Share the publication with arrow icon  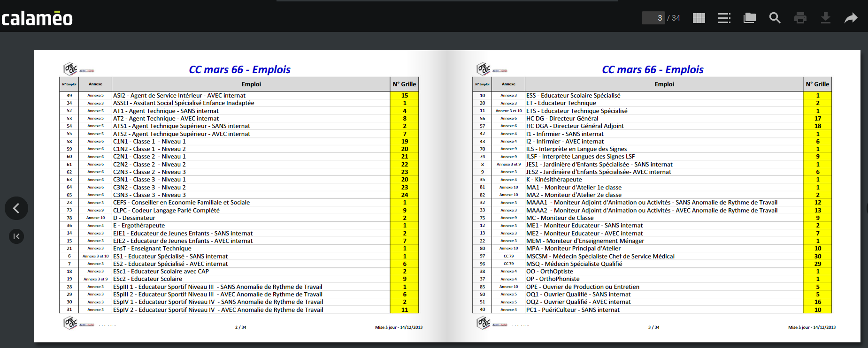coord(851,18)
